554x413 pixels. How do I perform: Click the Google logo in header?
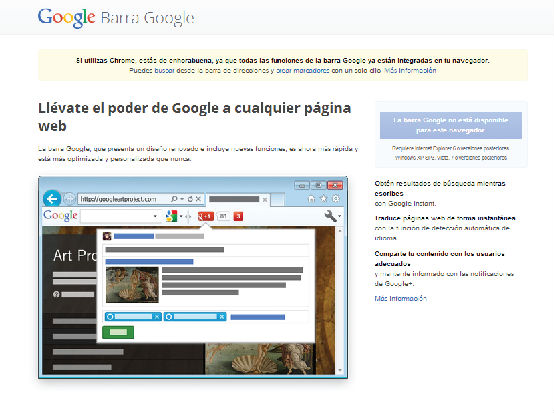[66, 18]
